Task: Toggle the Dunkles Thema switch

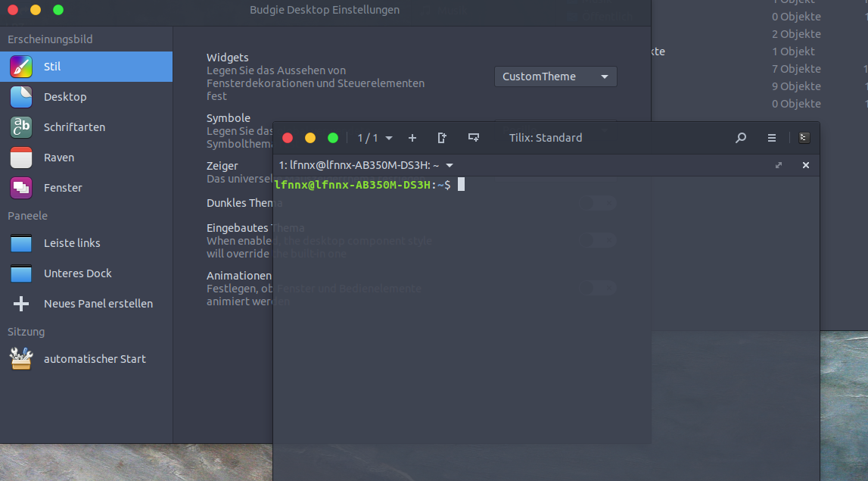Action: tap(602, 203)
